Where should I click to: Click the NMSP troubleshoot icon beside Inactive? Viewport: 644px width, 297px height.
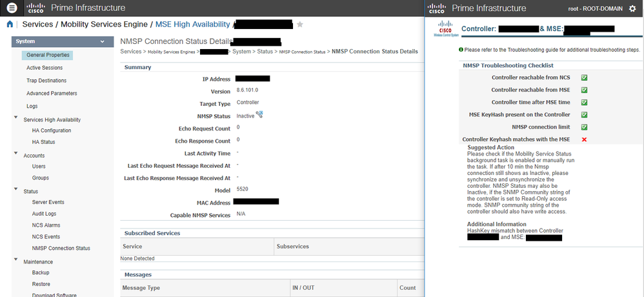click(259, 115)
